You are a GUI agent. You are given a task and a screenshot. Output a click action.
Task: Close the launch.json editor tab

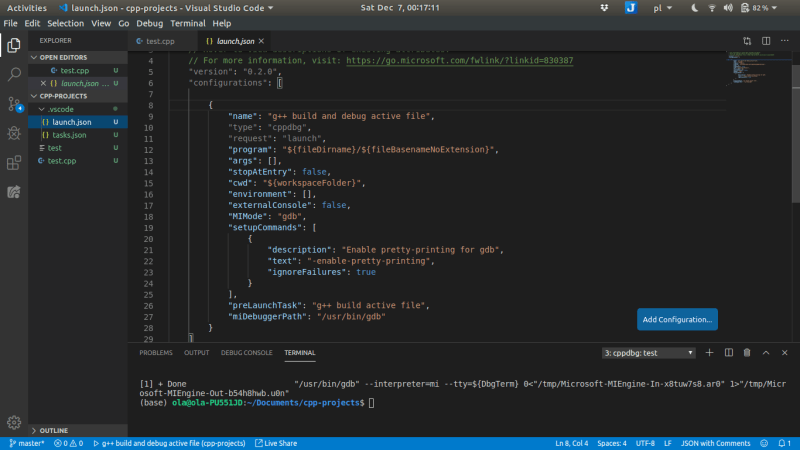[261, 41]
